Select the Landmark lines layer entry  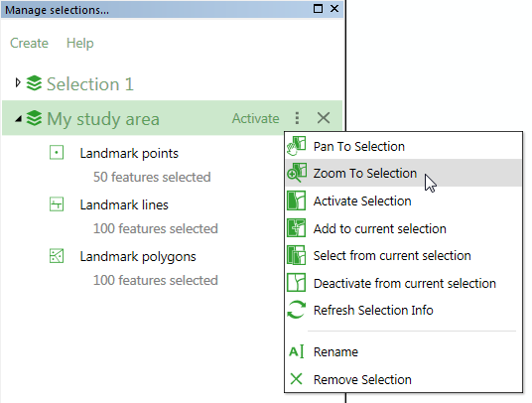[124, 204]
